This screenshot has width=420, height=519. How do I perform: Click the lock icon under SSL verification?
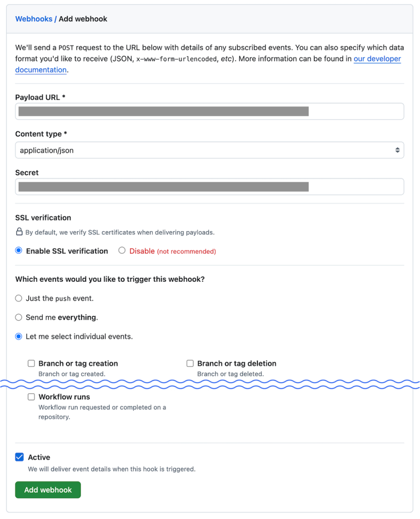pos(19,232)
